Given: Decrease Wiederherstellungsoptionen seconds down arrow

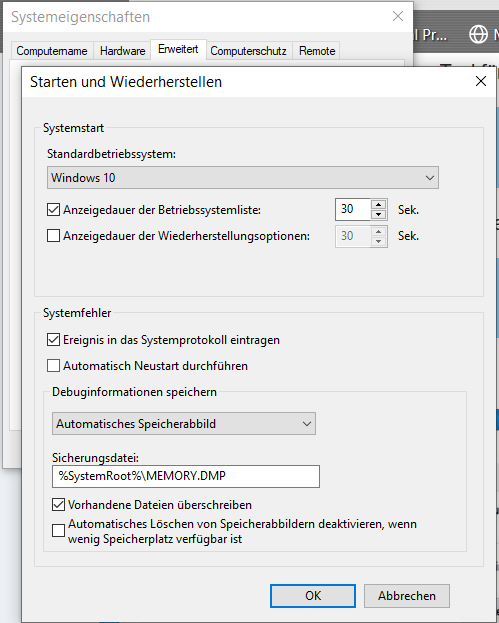Looking at the screenshot, I should click(379, 241).
